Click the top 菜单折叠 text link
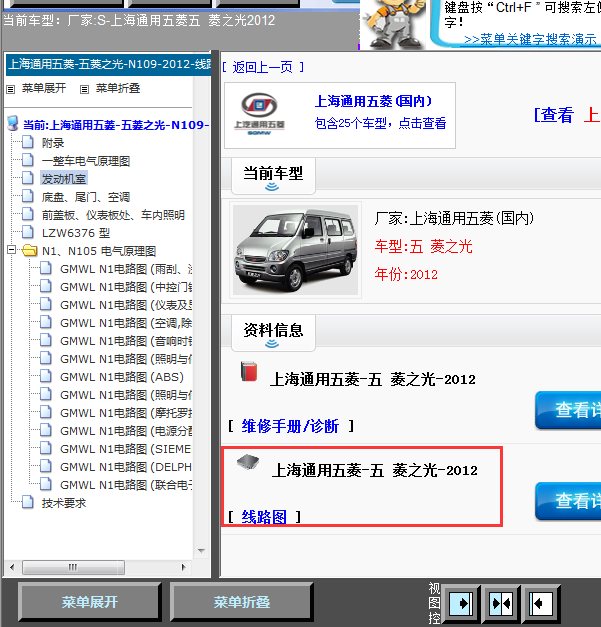601x627 pixels. click(118, 88)
